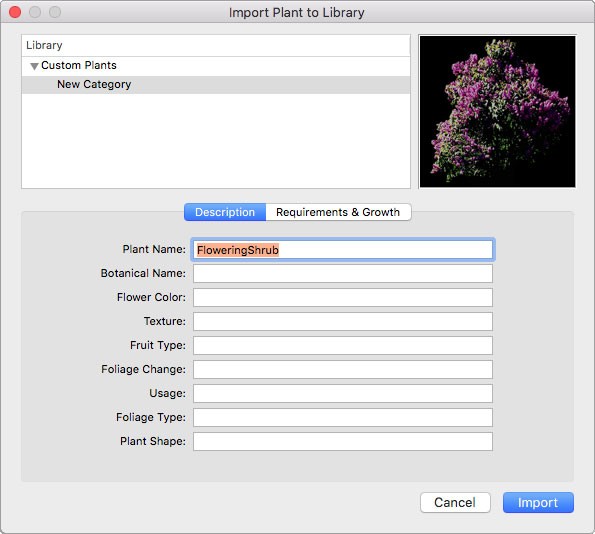This screenshot has height=534, width=595.
Task: Click the Foliage Type field
Action: coord(343,417)
